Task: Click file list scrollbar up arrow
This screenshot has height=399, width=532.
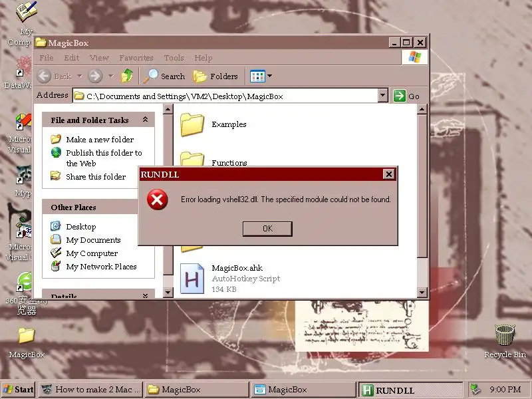Action: tap(422, 109)
